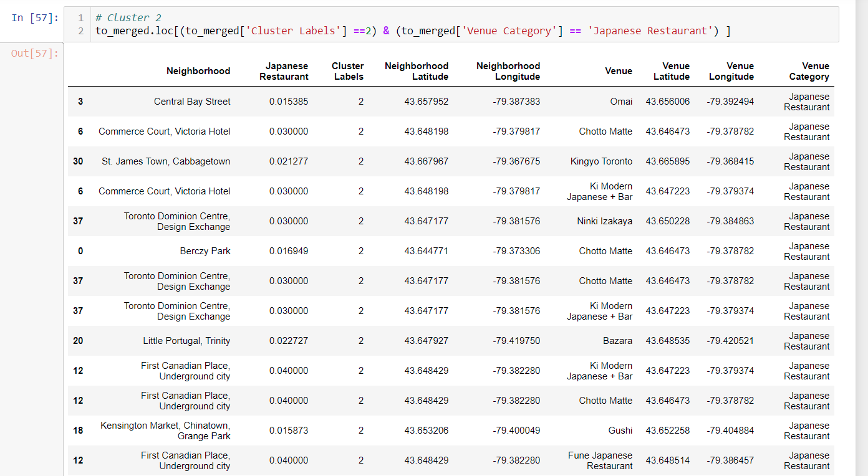Click the Cluster Labels column header
868x476 pixels.
[349, 71]
